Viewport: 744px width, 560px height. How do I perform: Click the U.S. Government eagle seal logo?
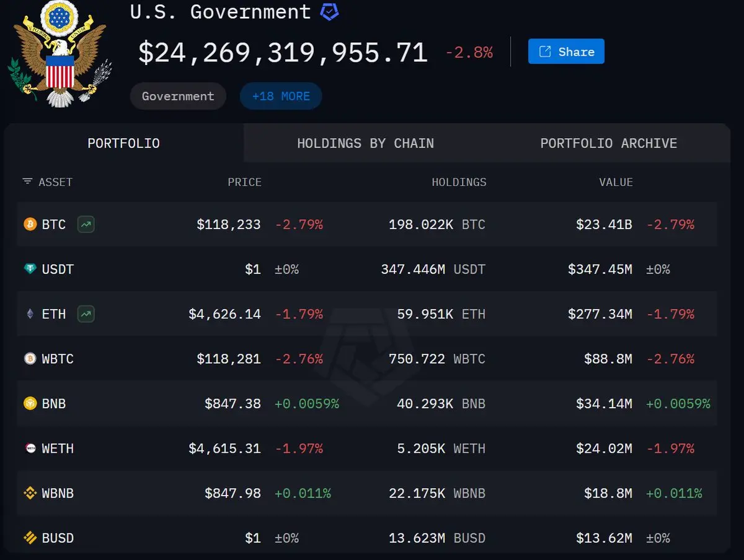pos(60,53)
